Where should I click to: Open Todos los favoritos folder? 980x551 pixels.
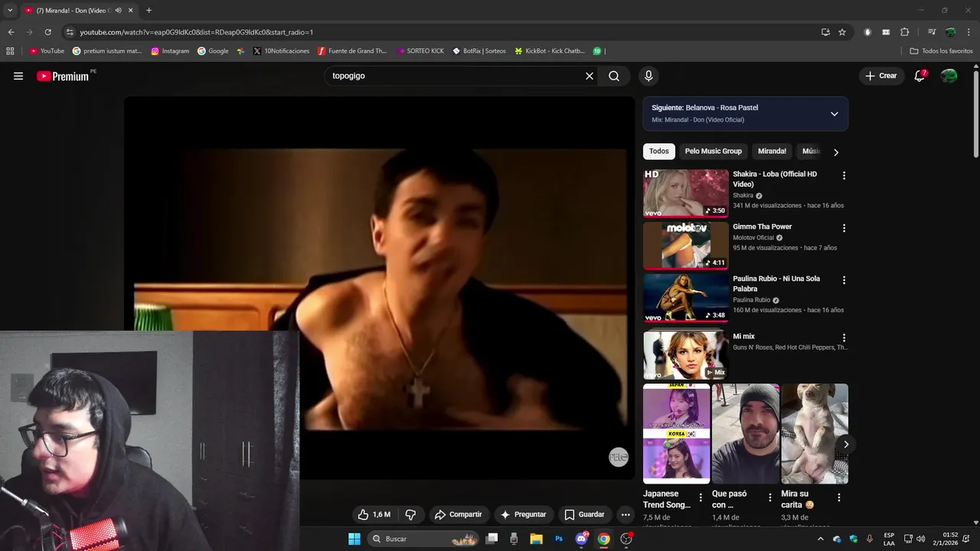click(941, 51)
